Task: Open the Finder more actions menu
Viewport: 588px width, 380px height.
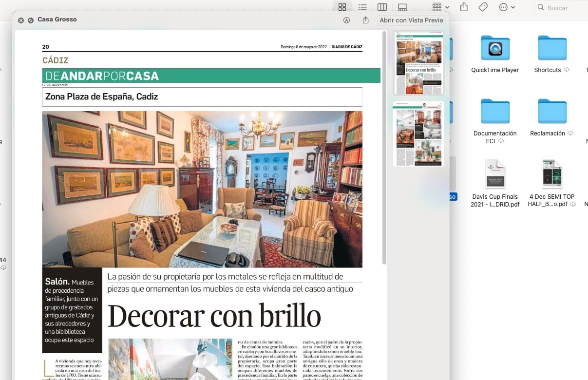Action: 507,7
